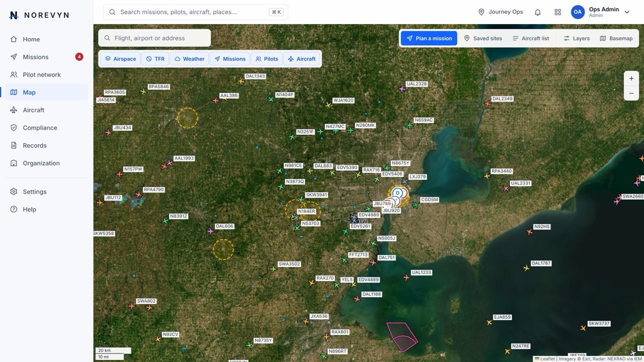
Task: Select aircraft RPA3440 on map
Action: [487, 176]
